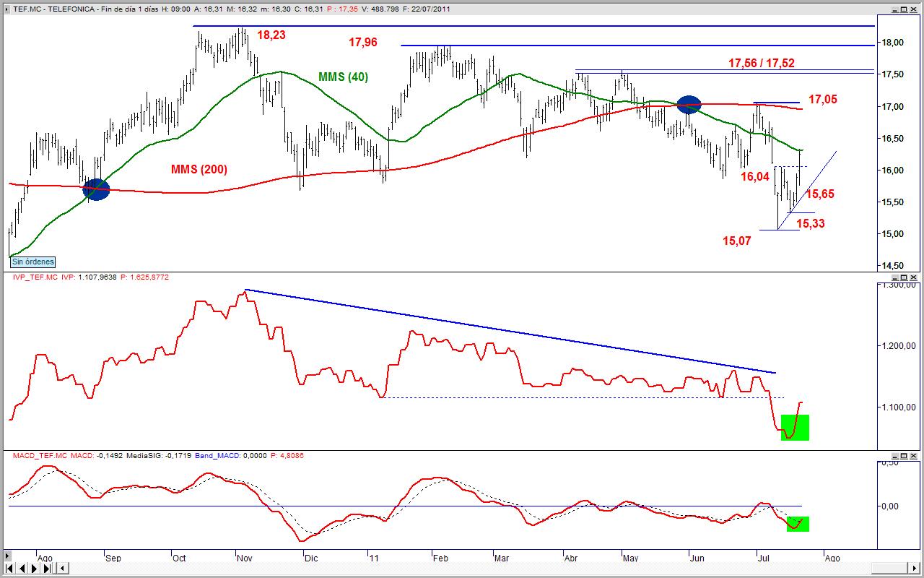The height and width of the screenshot is (578, 924).
Task: Jump to the first bar of the chart
Action: 9,569
